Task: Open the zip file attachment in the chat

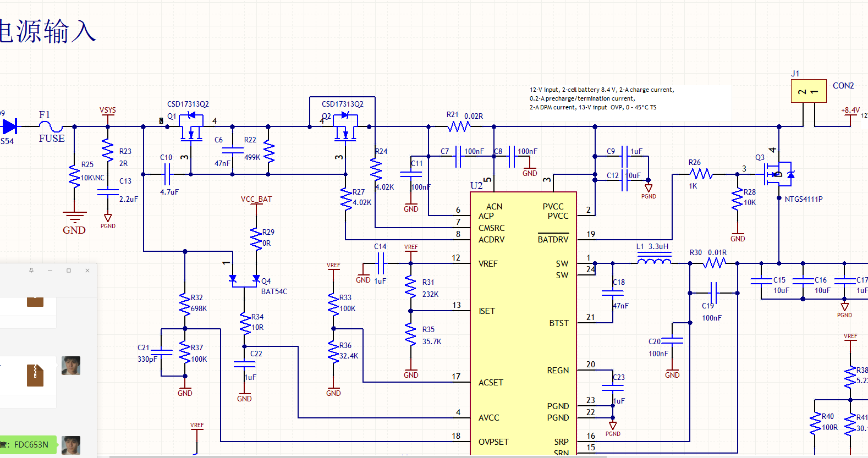Action: (x=35, y=376)
